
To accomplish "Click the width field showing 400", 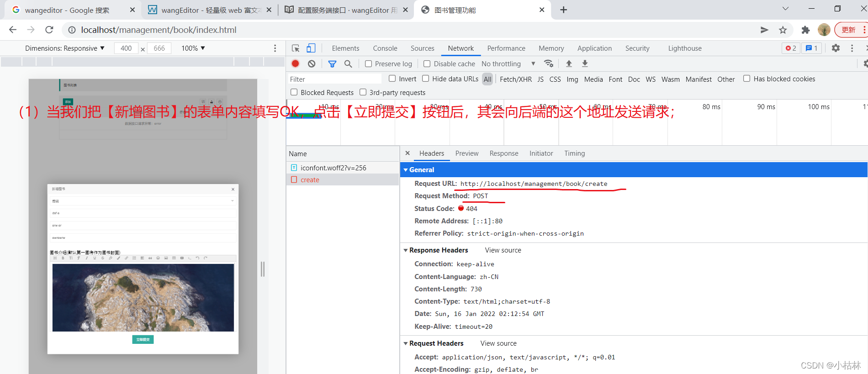I will pyautogui.click(x=126, y=48).
